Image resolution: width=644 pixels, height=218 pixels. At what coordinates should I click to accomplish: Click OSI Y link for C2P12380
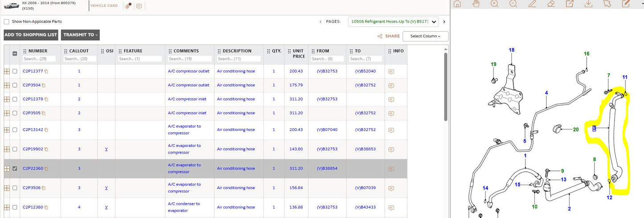pyautogui.click(x=106, y=207)
